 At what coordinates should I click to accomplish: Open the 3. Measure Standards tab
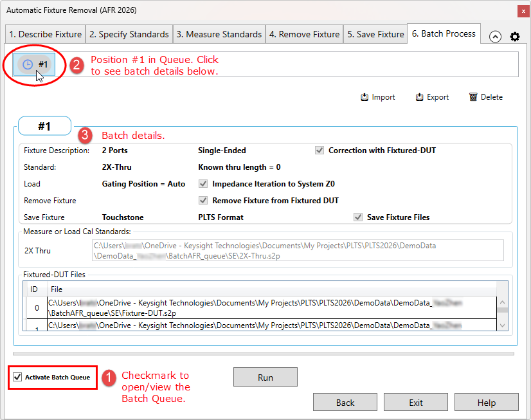point(219,34)
